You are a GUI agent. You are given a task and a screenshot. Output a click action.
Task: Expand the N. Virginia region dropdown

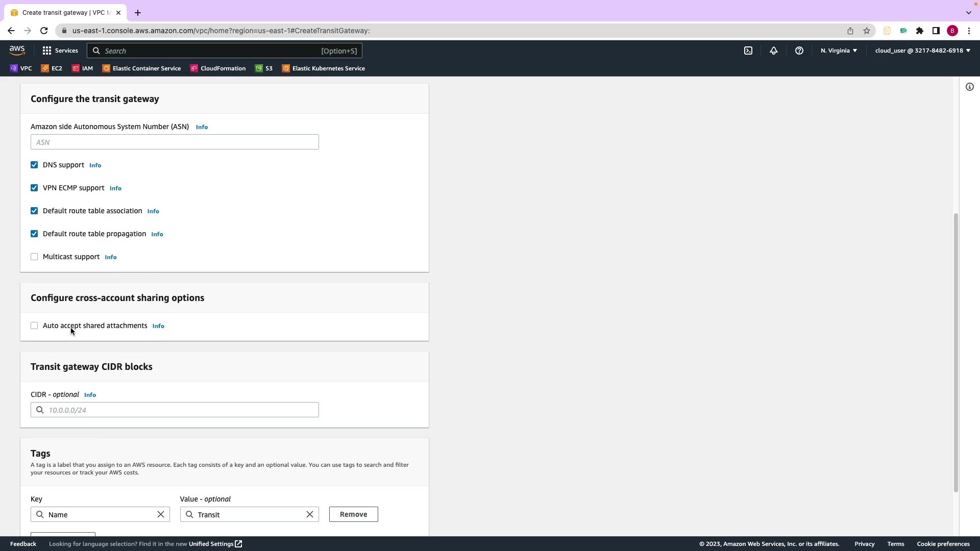(839, 51)
